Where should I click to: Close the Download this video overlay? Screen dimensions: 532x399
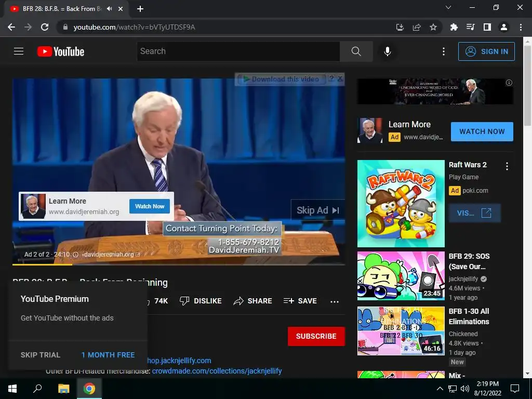tap(340, 79)
